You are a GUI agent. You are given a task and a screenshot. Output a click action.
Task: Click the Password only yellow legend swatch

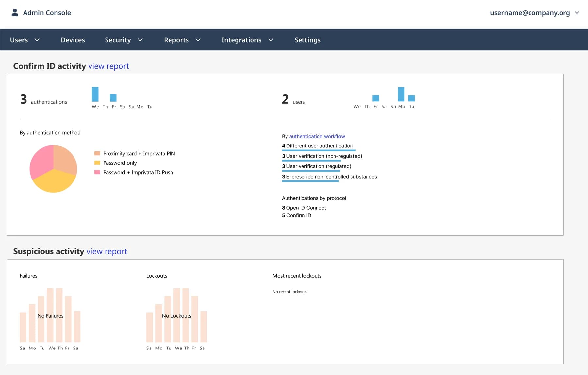point(97,163)
